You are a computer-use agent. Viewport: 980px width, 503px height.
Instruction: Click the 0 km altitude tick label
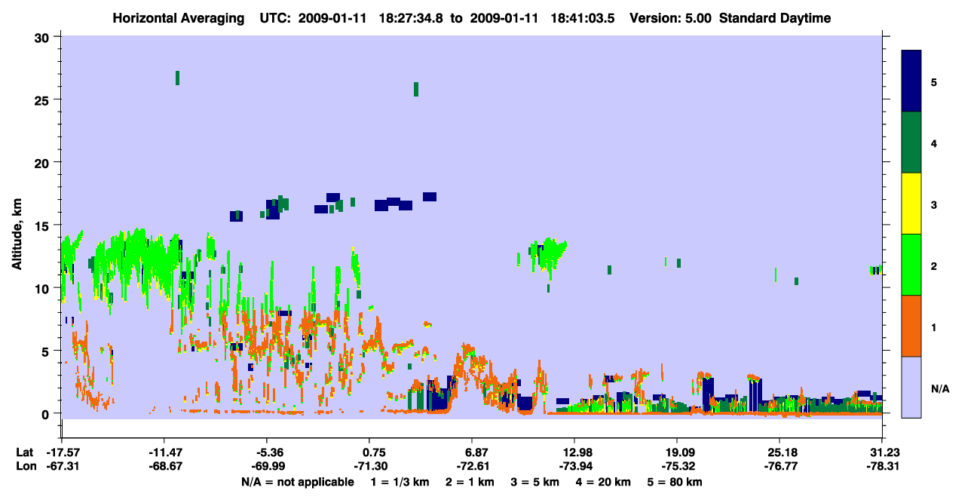click(47, 413)
